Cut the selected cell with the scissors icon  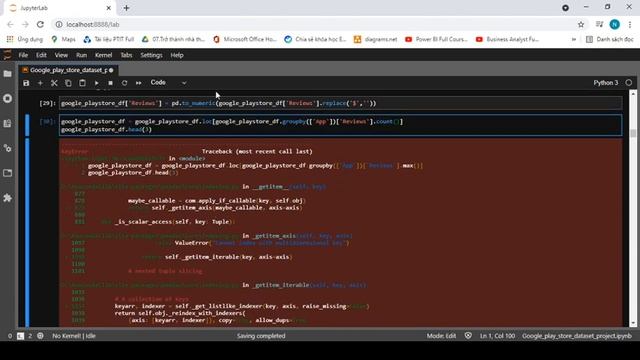[x=54, y=83]
